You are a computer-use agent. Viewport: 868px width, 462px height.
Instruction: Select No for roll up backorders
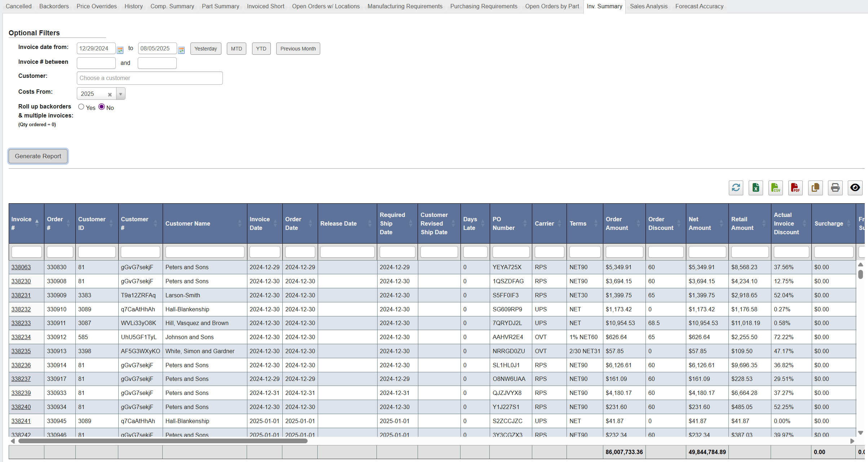point(101,106)
